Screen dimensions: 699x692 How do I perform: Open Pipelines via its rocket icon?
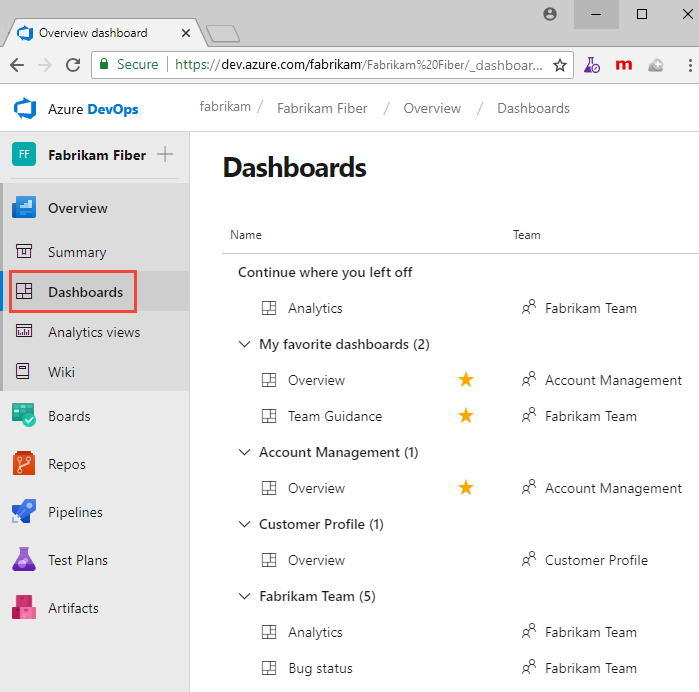tap(24, 511)
